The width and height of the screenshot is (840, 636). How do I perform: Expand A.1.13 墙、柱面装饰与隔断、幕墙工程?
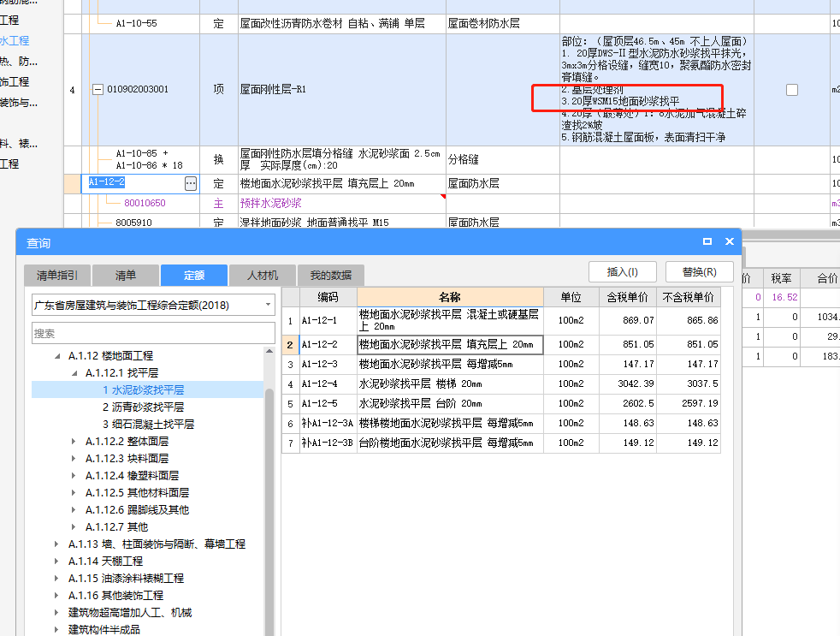point(56,544)
